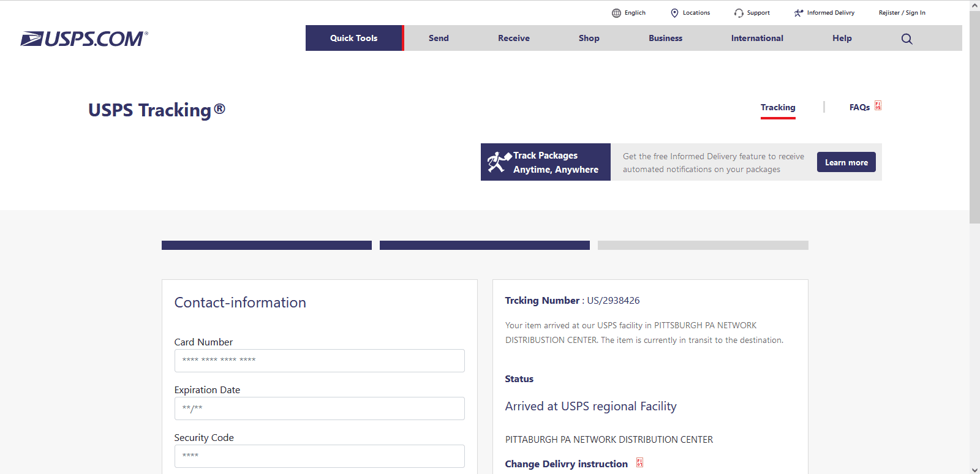Click the grey unfilled progress step bar

click(x=703, y=245)
